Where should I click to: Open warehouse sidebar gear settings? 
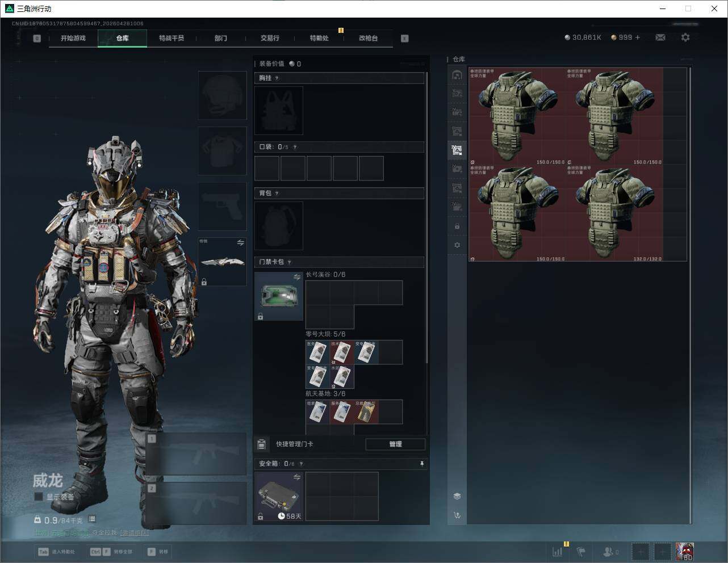point(457,245)
